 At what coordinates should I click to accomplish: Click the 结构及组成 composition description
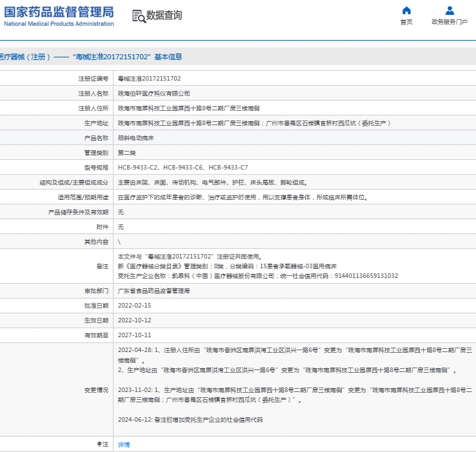point(213,182)
